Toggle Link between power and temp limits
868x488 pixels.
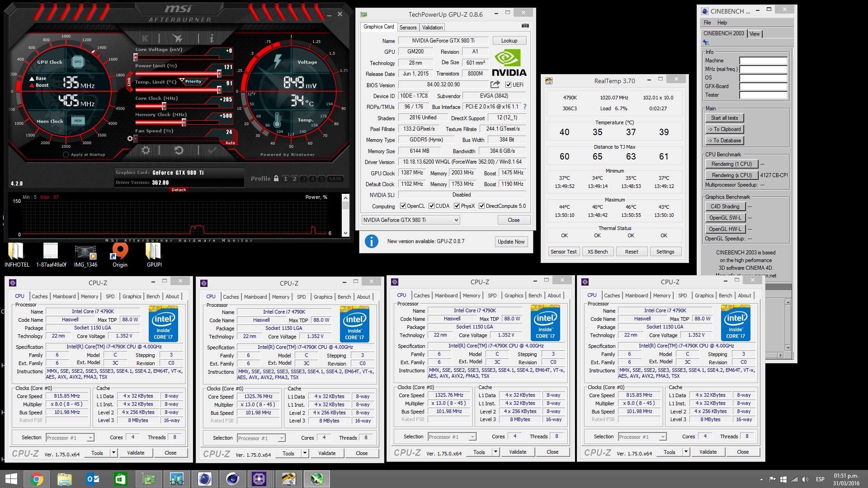[129, 82]
